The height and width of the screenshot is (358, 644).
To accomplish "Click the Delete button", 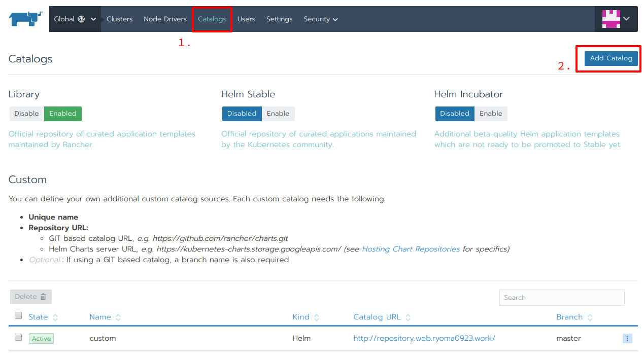I will pos(31,297).
